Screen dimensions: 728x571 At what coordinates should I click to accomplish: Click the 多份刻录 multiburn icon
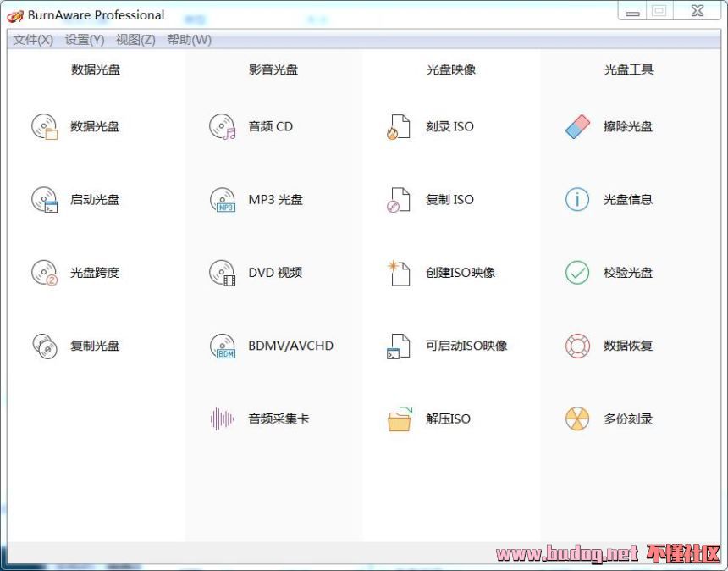point(577,419)
